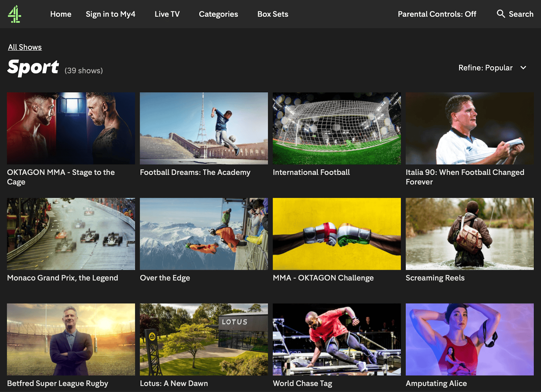Open Search using the magnifier icon
Screen dimensions: 541x392
pyautogui.click(x=501, y=14)
